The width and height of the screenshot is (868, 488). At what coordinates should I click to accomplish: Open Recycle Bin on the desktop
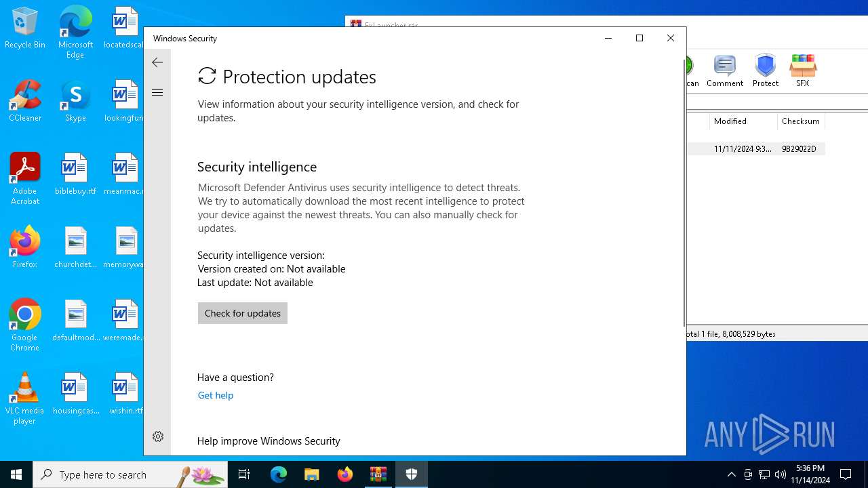click(x=25, y=28)
